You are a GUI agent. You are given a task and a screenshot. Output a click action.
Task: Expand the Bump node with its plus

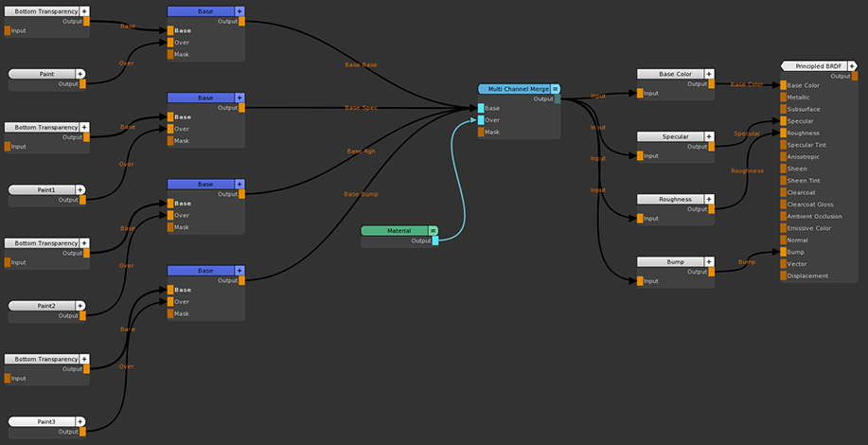[x=708, y=261]
